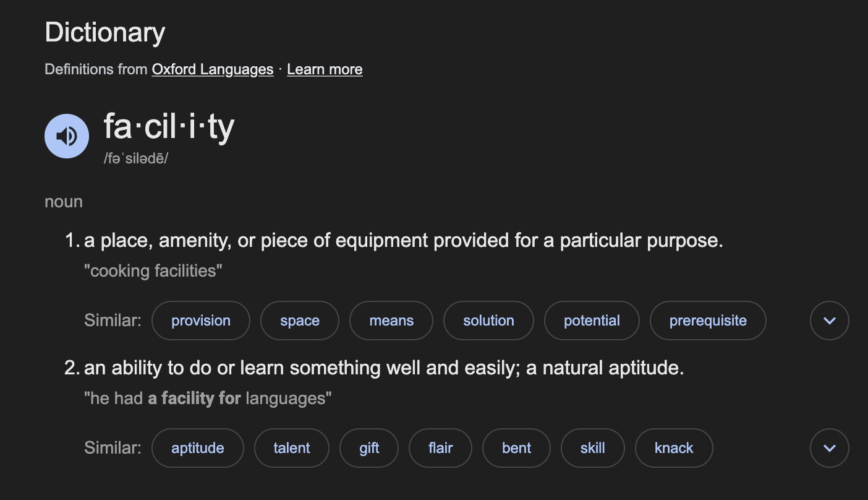Screen dimensions: 868x500
Task: Open the 'potential' similar word
Action: click(x=592, y=321)
